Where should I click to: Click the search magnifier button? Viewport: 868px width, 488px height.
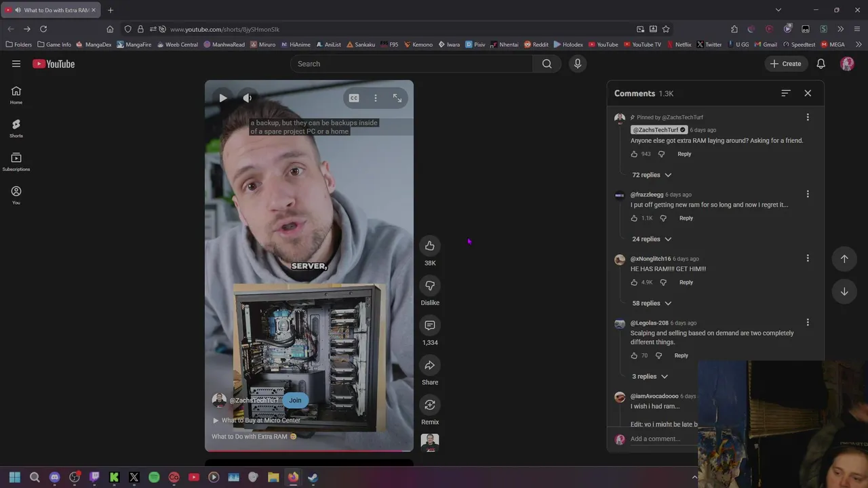547,64
